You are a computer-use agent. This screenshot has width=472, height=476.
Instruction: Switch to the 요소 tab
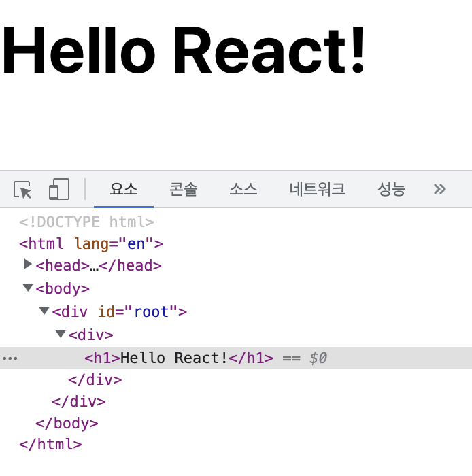pyautogui.click(x=124, y=189)
